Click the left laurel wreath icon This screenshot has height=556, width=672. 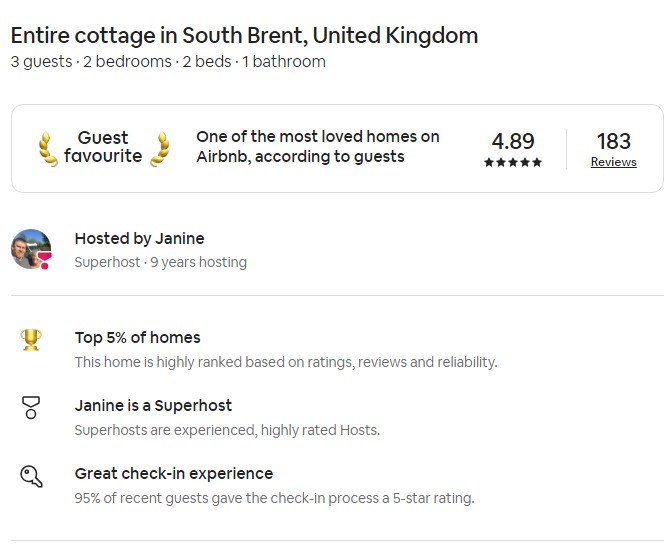coord(46,148)
